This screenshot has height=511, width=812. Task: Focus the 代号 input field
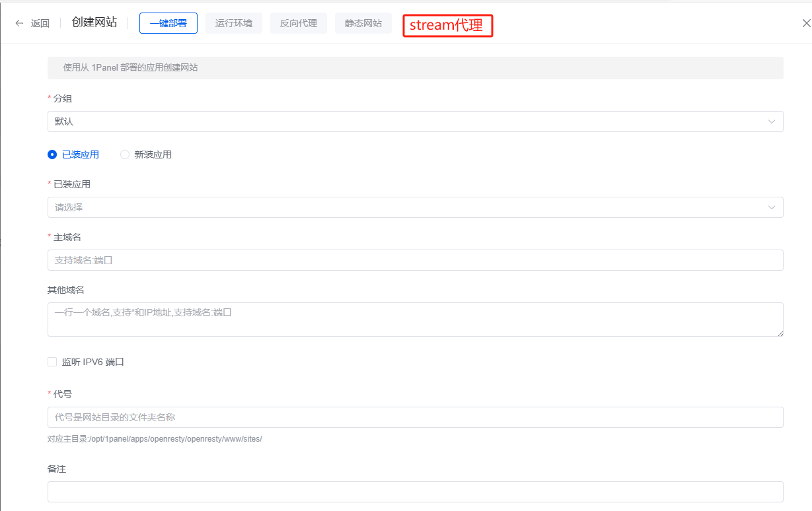coord(416,417)
